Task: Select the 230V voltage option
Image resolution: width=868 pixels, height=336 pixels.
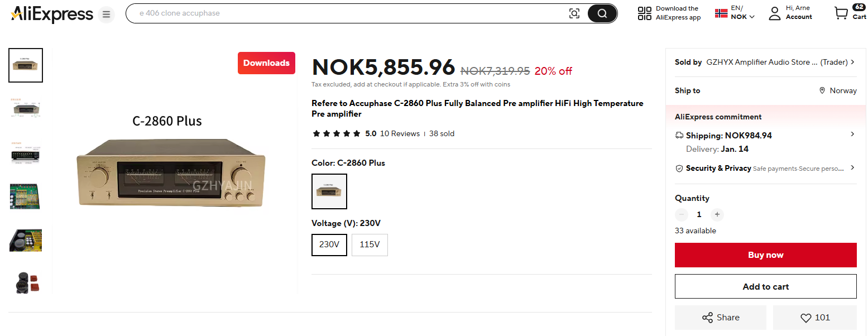Action: tap(329, 244)
